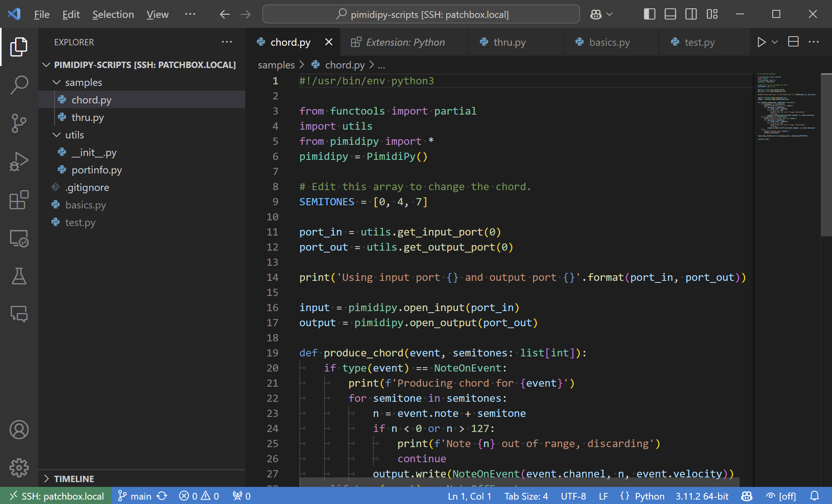The height and width of the screenshot is (504, 832).
Task: Toggle the [off] status bar indicator
Action: pos(781,496)
